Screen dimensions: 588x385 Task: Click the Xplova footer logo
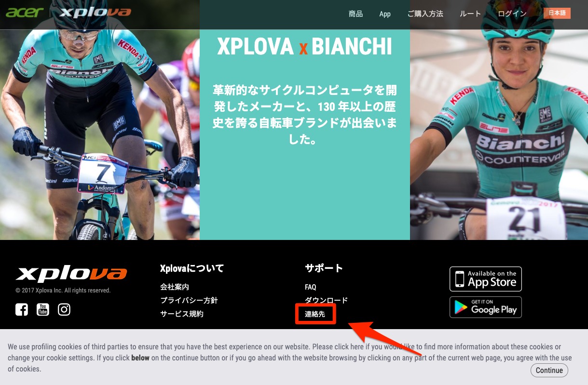[x=71, y=274]
